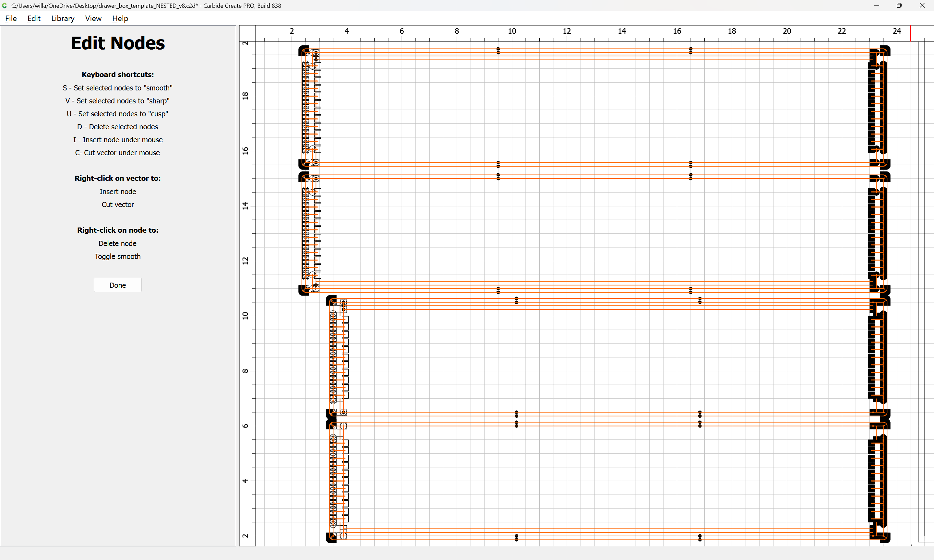Open the View menu
The height and width of the screenshot is (560, 934).
[93, 18]
